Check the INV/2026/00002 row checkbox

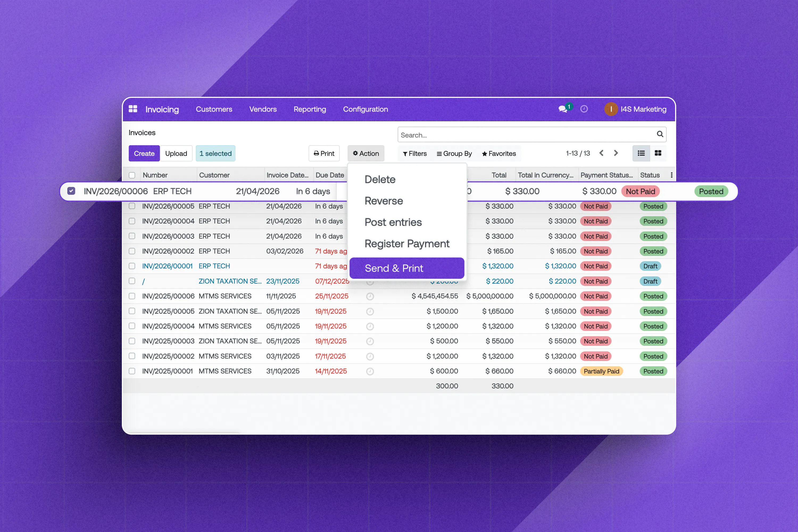tap(132, 251)
